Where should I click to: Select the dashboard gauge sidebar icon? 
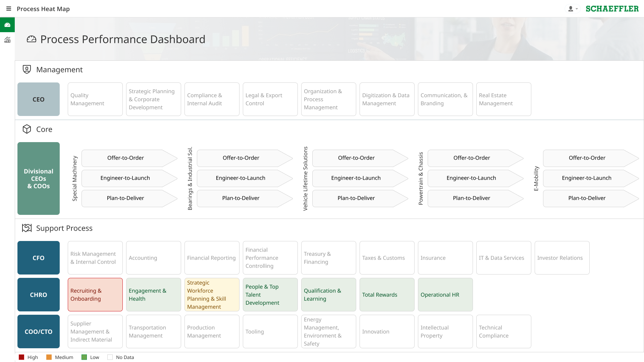[7, 25]
